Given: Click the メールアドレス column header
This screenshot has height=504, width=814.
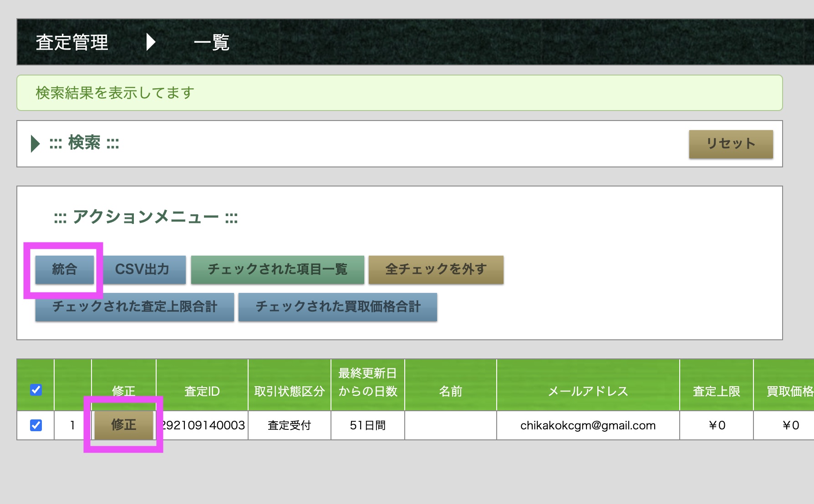Looking at the screenshot, I should 588,391.
